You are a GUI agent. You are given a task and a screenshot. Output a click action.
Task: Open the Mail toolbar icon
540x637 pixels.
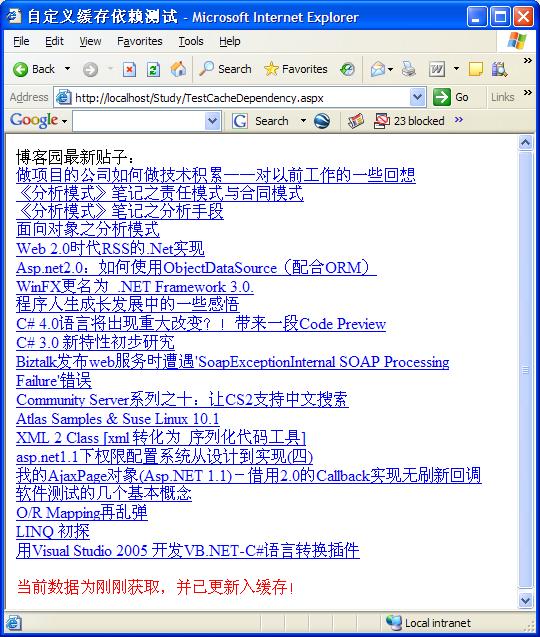[378, 69]
